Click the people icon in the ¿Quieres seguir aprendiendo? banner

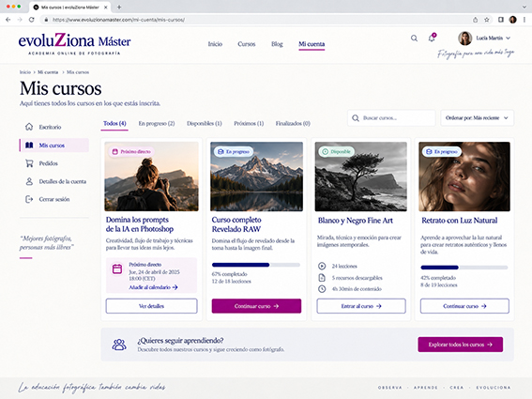(x=119, y=345)
